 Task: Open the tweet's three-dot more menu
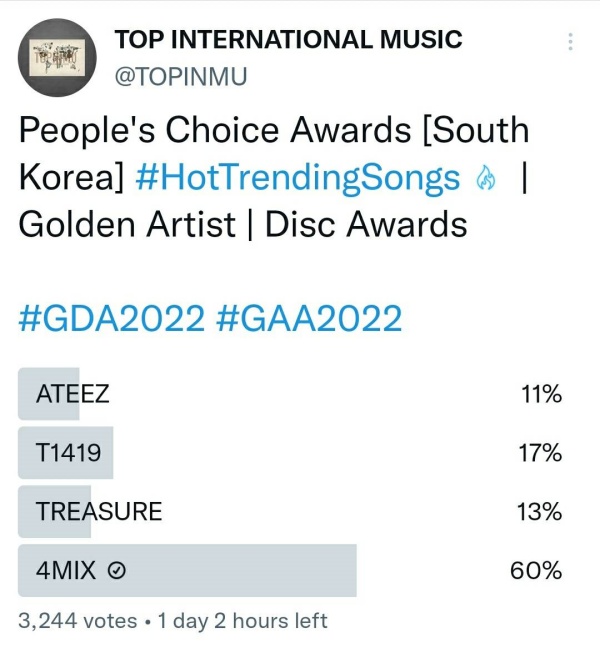coord(570,42)
